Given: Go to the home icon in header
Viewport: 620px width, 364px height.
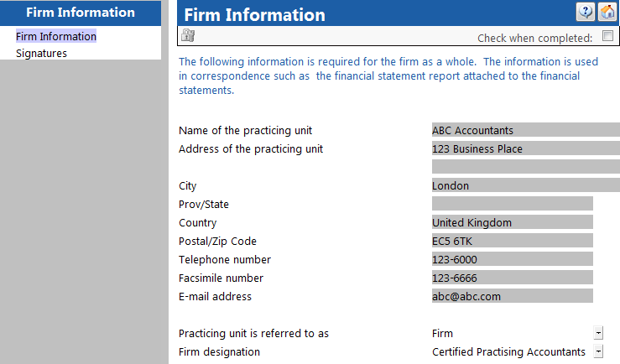Looking at the screenshot, I should (x=607, y=12).
